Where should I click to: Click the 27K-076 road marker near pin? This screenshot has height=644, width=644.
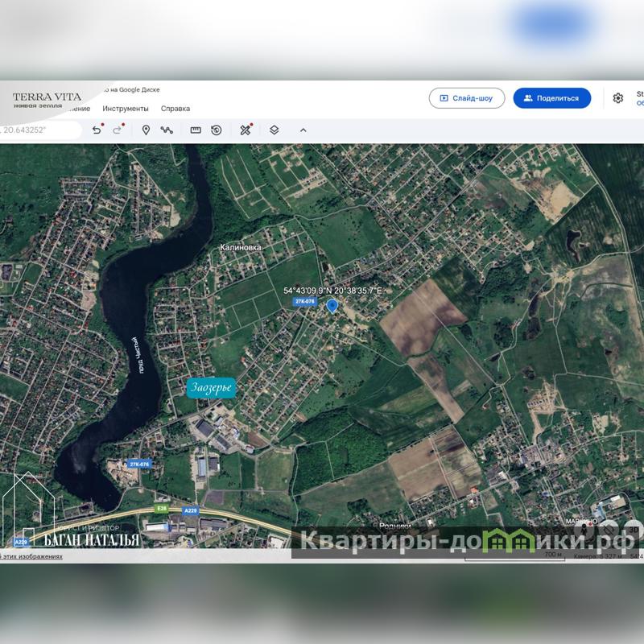tap(304, 301)
